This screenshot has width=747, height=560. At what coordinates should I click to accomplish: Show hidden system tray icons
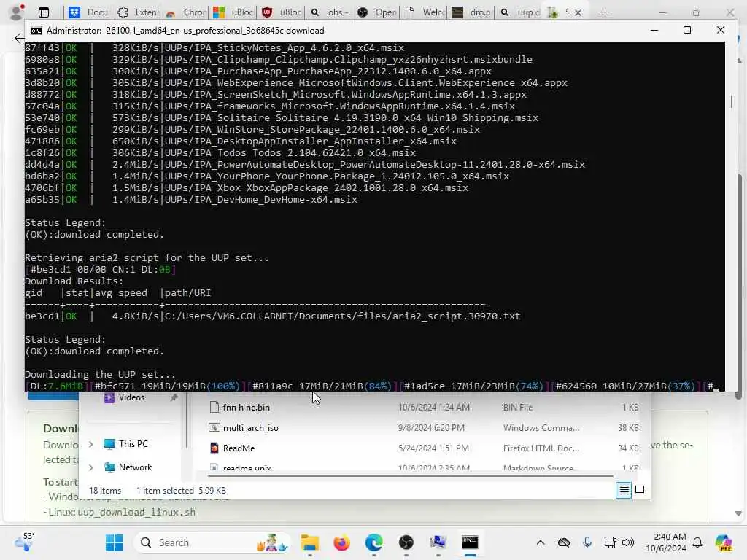pyautogui.click(x=541, y=542)
